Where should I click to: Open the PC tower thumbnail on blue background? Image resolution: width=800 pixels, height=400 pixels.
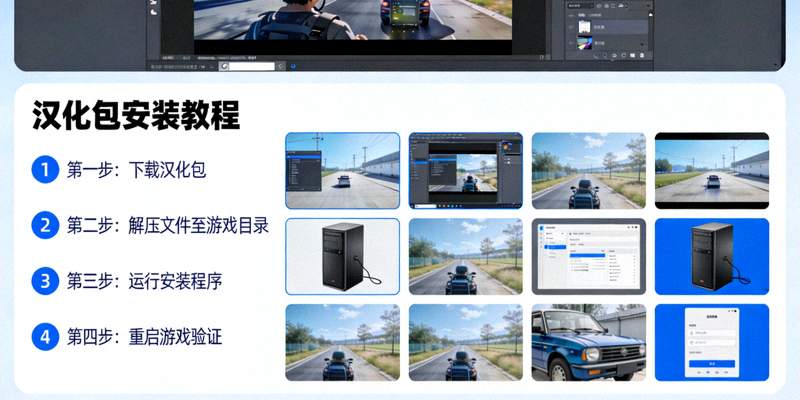coord(712,256)
